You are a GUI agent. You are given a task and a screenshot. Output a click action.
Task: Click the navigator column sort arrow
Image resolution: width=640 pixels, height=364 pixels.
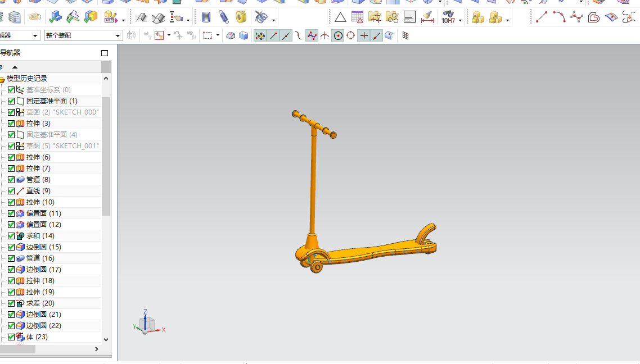[x=15, y=67]
